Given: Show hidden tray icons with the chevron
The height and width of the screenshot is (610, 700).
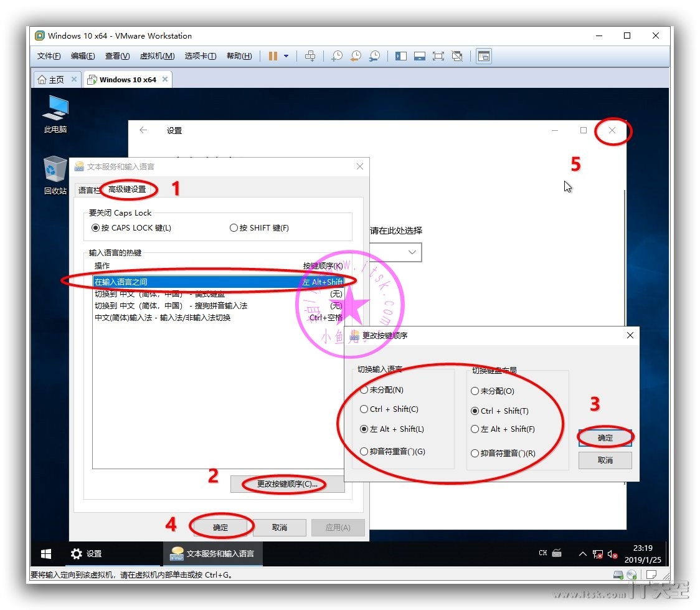Looking at the screenshot, I should pyautogui.click(x=582, y=554).
